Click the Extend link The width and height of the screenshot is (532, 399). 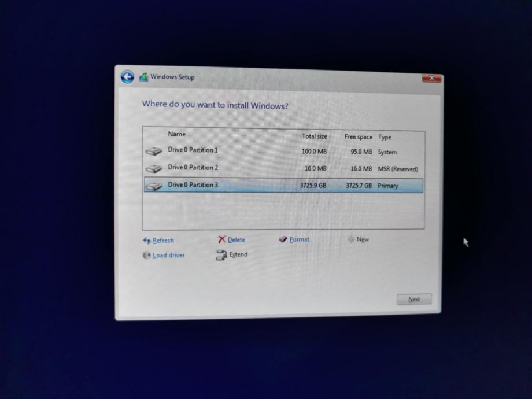click(238, 254)
